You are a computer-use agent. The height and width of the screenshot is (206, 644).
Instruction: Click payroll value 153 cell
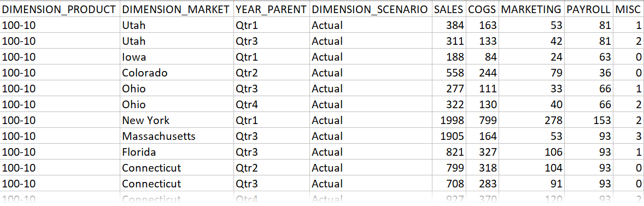589,120
